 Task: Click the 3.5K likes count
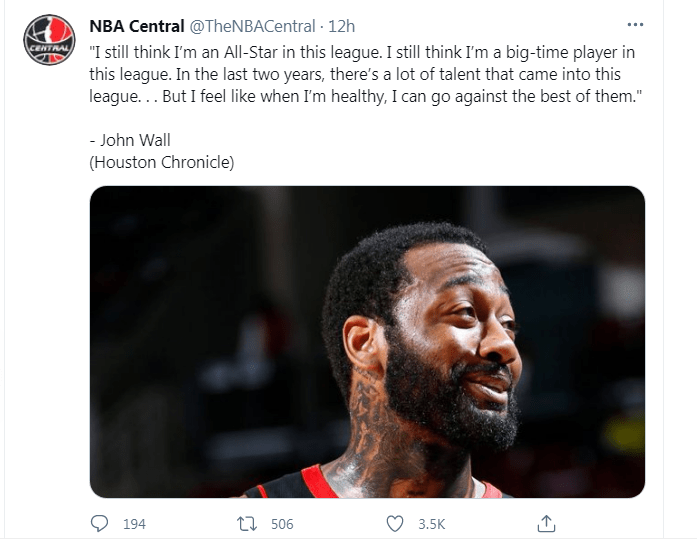coord(432,524)
